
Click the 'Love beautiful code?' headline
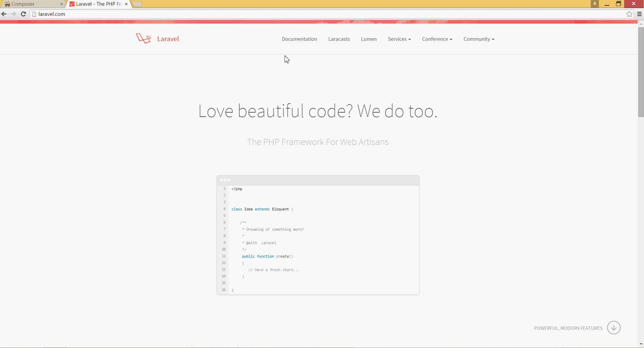(x=318, y=111)
